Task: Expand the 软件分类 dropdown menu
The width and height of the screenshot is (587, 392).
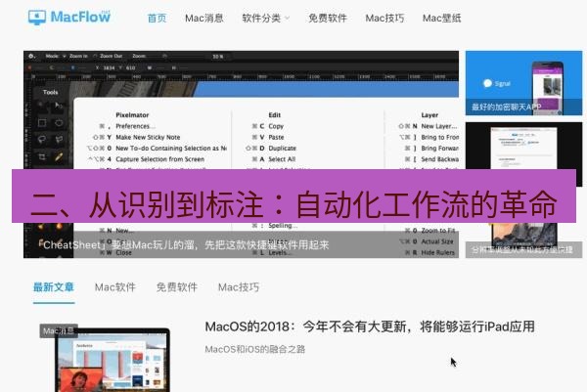Action: click(265, 18)
